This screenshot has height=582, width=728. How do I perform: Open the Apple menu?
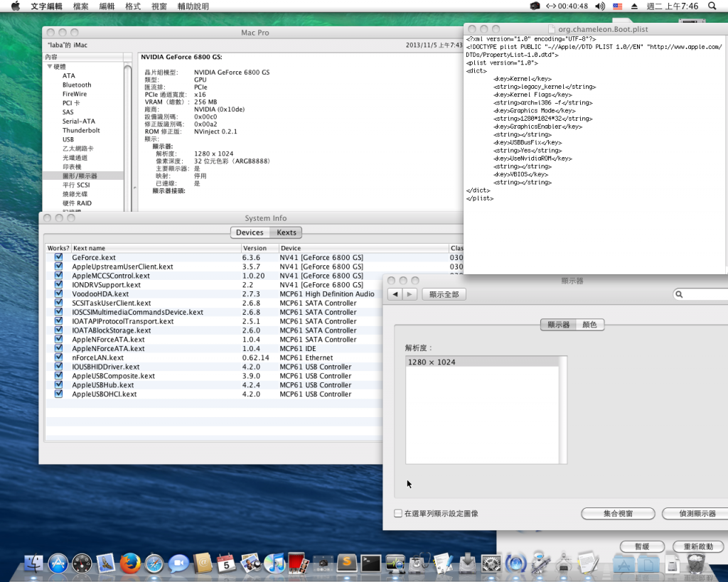pos(16,6)
